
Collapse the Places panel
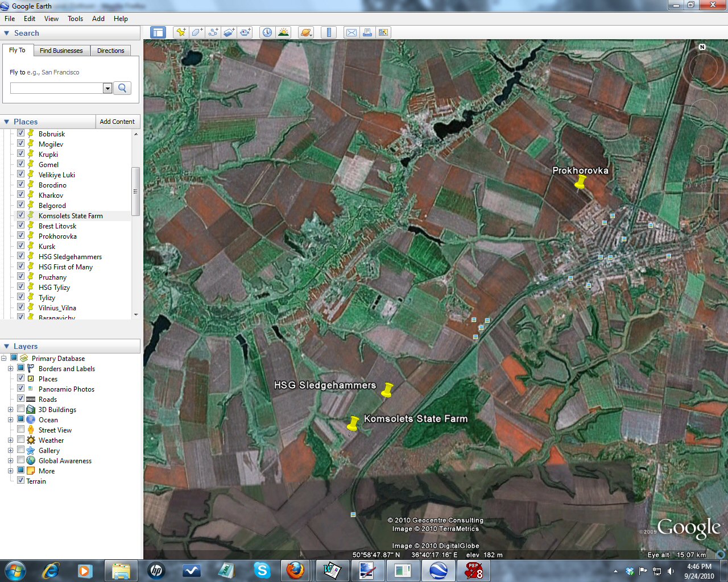click(7, 122)
